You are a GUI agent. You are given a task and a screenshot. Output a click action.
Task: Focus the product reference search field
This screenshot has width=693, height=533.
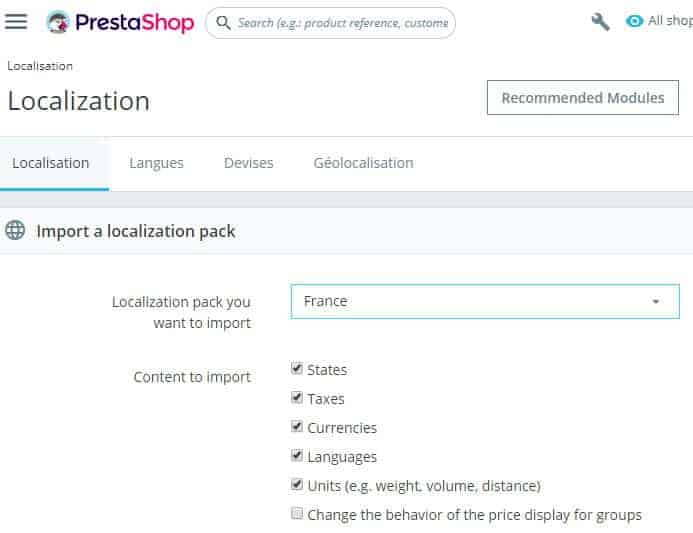[343, 23]
